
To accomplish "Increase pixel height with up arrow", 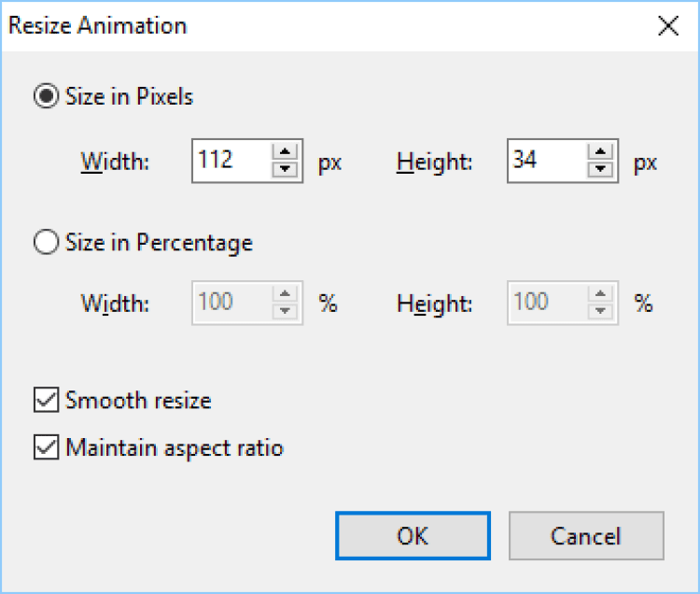I will point(601,152).
